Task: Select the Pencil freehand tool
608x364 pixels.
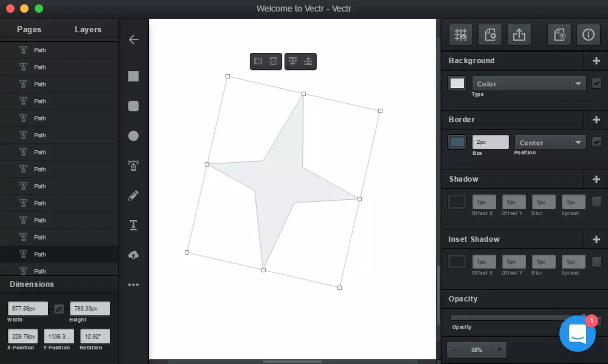Action: pos(133,196)
